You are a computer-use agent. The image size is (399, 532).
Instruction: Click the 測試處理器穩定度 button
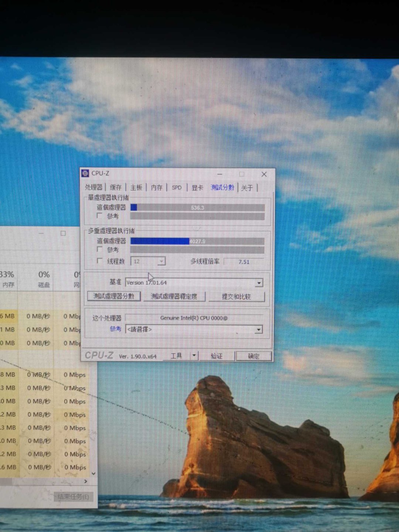[x=174, y=296]
